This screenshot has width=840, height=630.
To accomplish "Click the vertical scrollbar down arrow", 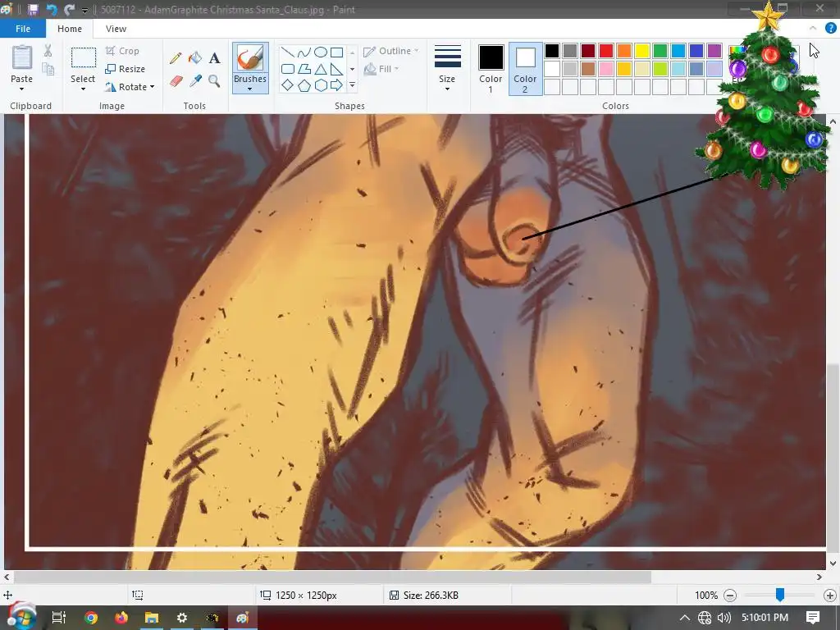I will (x=833, y=563).
